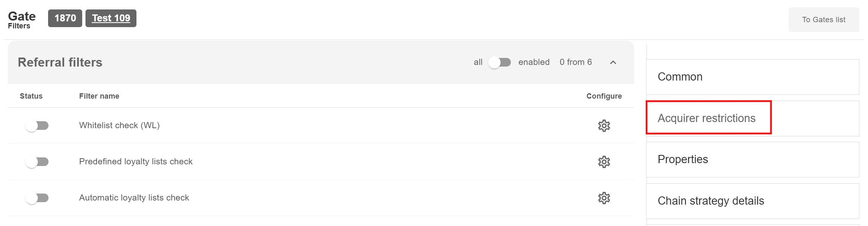The image size is (868, 226).
Task: Open gear settings for Whitelist check (WL)
Action: click(604, 126)
